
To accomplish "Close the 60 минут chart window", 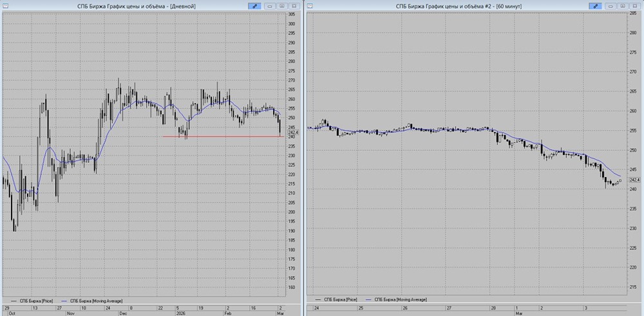I will pos(634,6).
